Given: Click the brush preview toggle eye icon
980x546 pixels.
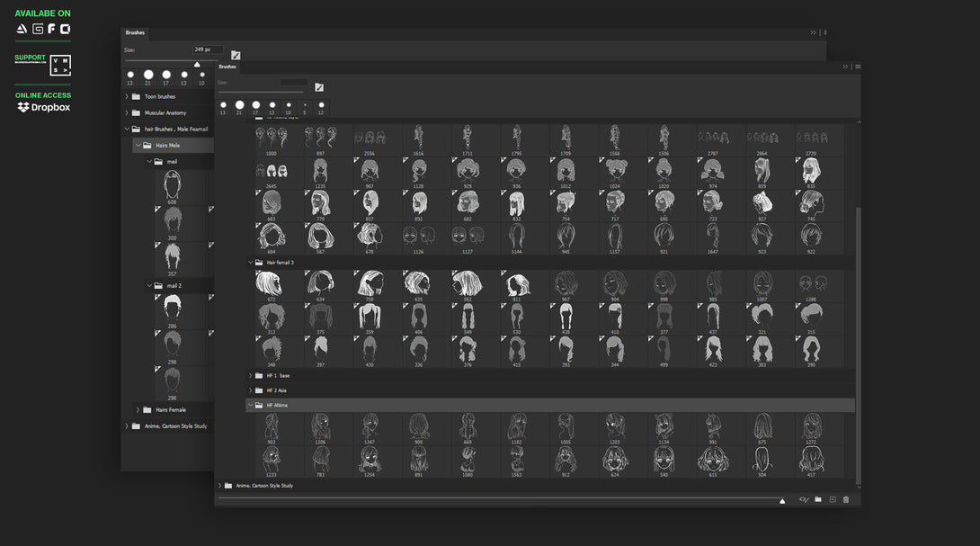Looking at the screenshot, I should (x=804, y=500).
